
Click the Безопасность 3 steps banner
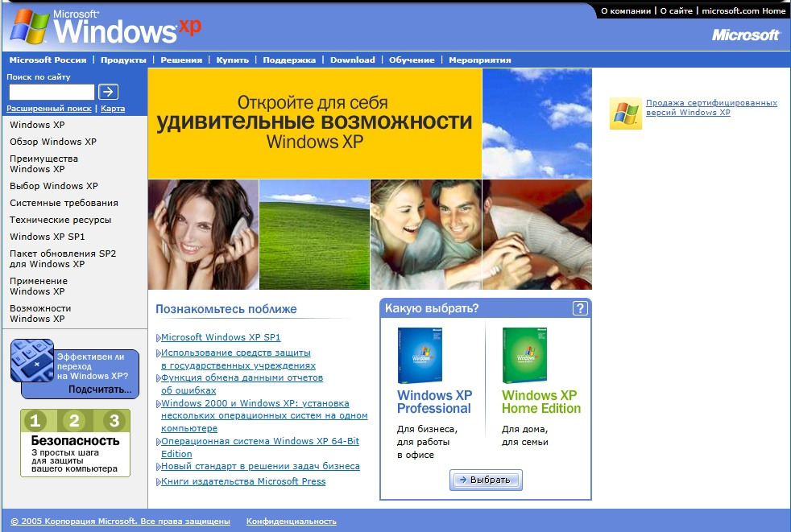pos(75,443)
